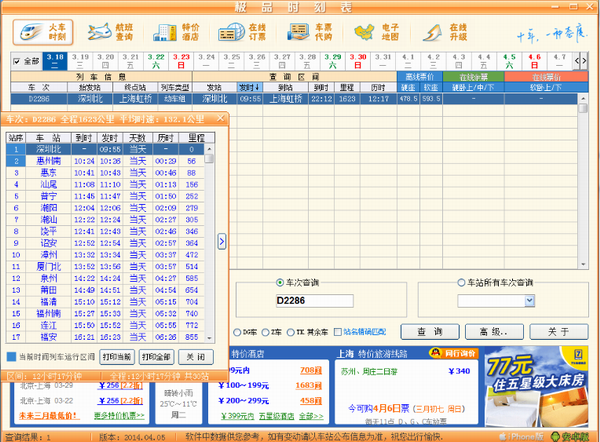Open the 特价酒店 discount hotels section
The image size is (600, 442).
tap(177, 32)
